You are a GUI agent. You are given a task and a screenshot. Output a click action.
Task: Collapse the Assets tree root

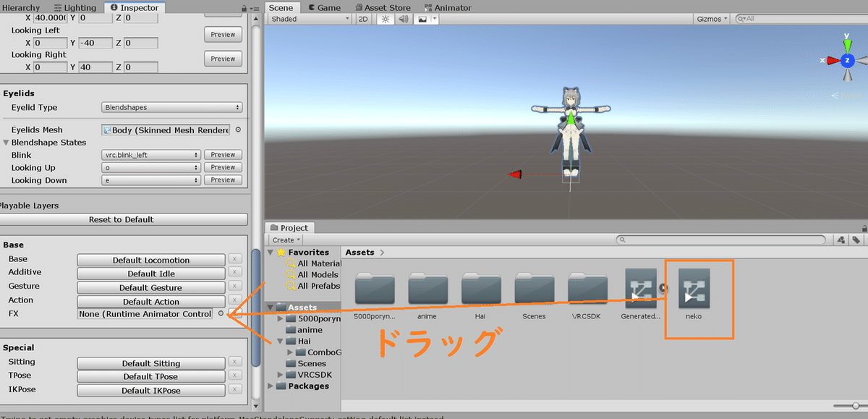271,308
